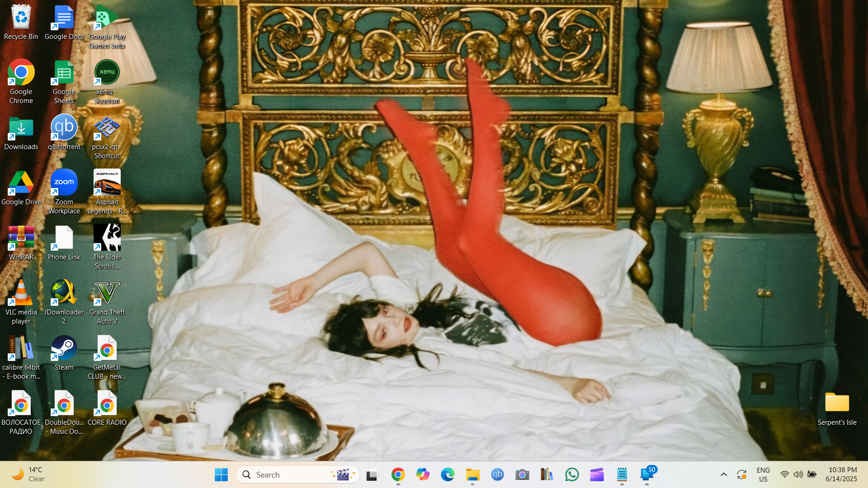Launch Asphalt Legends game icon
The image size is (868, 488).
pyautogui.click(x=107, y=192)
